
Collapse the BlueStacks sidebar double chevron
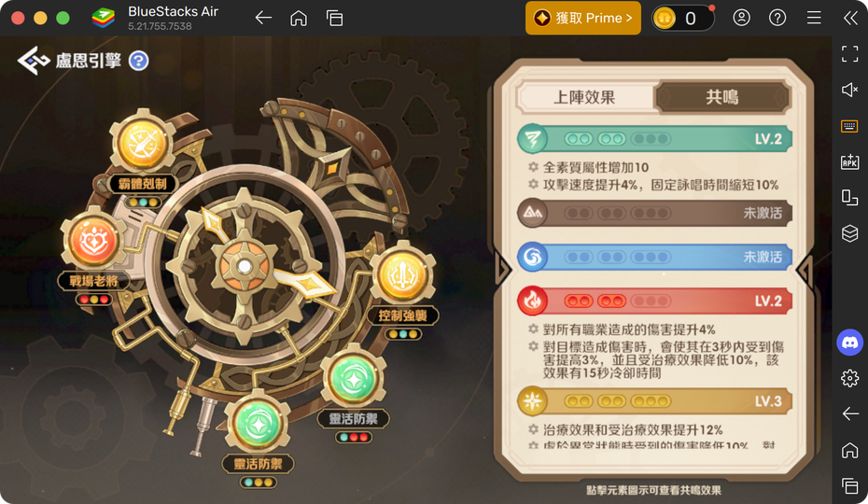click(850, 19)
